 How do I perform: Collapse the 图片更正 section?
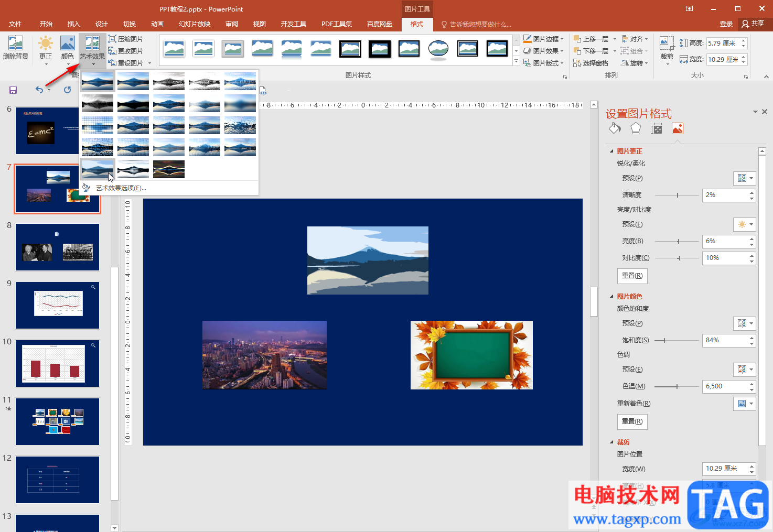click(x=611, y=151)
